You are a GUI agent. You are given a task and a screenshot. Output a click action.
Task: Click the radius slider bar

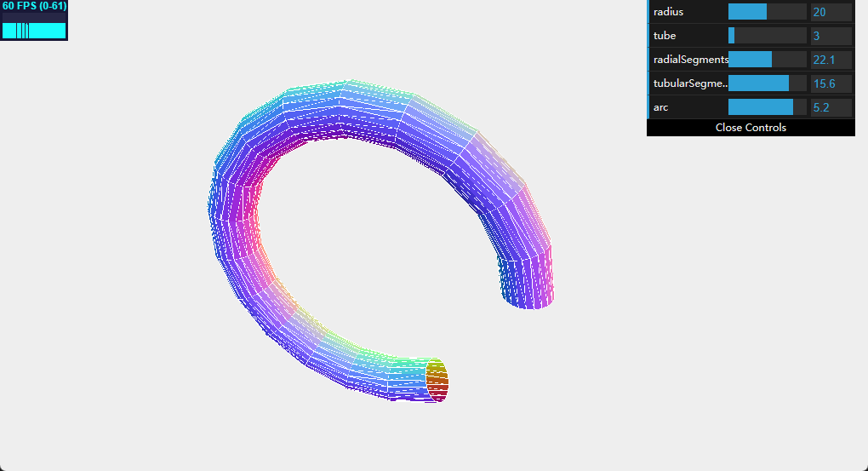767,12
